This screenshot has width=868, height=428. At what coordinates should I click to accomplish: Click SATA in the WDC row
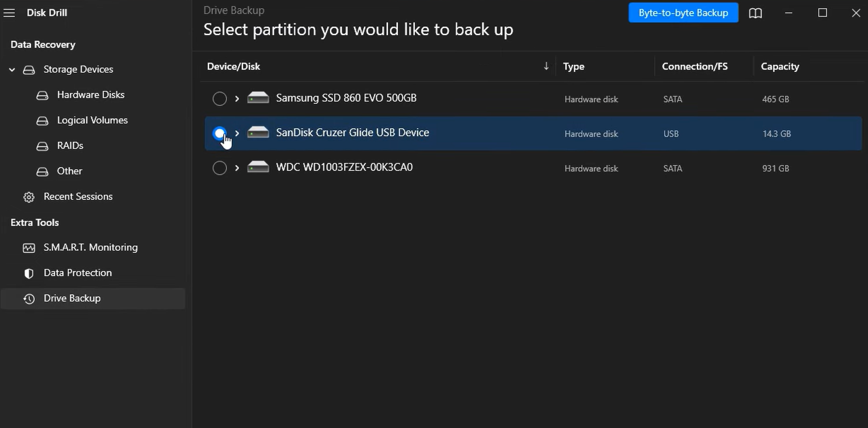point(673,168)
